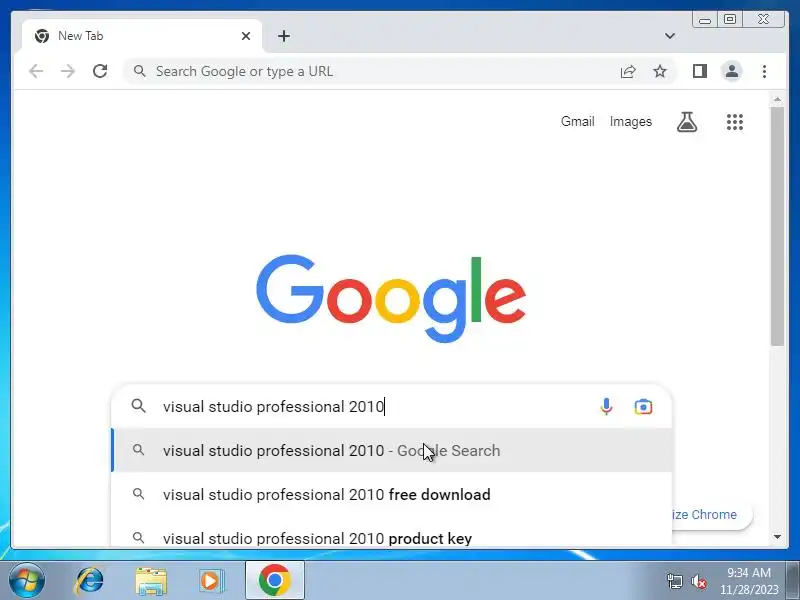Viewport: 800px width, 600px height.
Task: Launch Internet Explorer from the taskbar
Action: [89, 581]
